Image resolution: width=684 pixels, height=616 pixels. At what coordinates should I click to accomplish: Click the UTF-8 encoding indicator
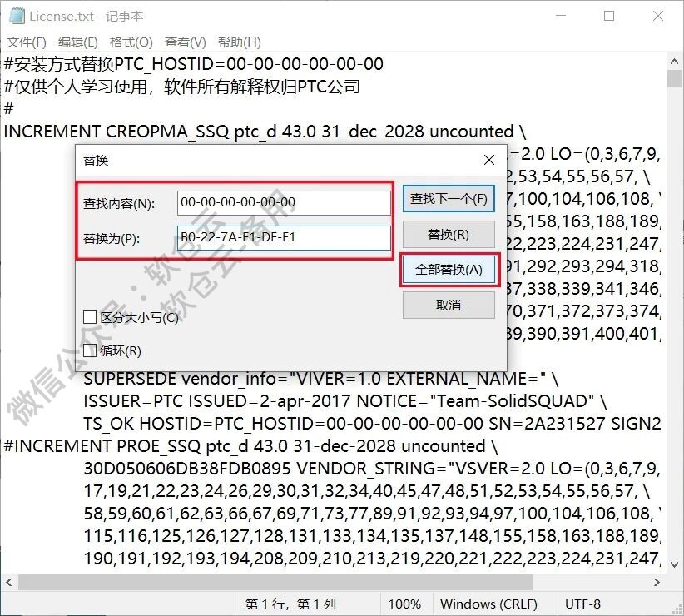point(582,604)
